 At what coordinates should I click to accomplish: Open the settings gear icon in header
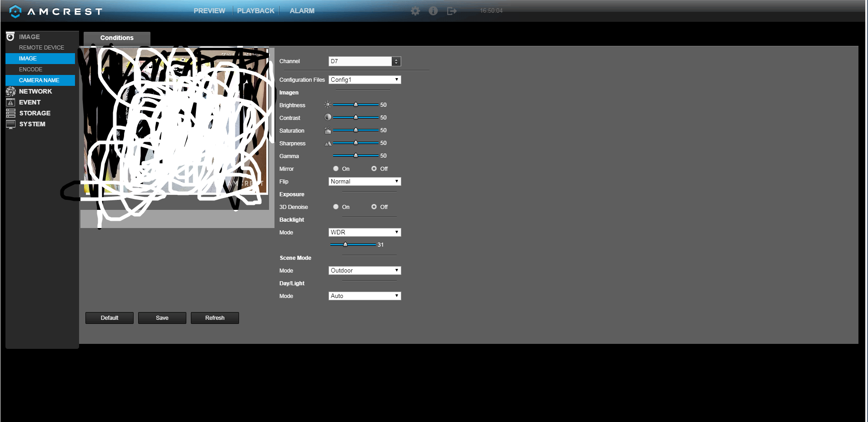415,11
